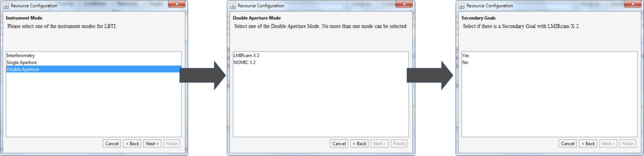Cancel the Instrument Mode dialog
The image size is (644, 156).
click(112, 143)
